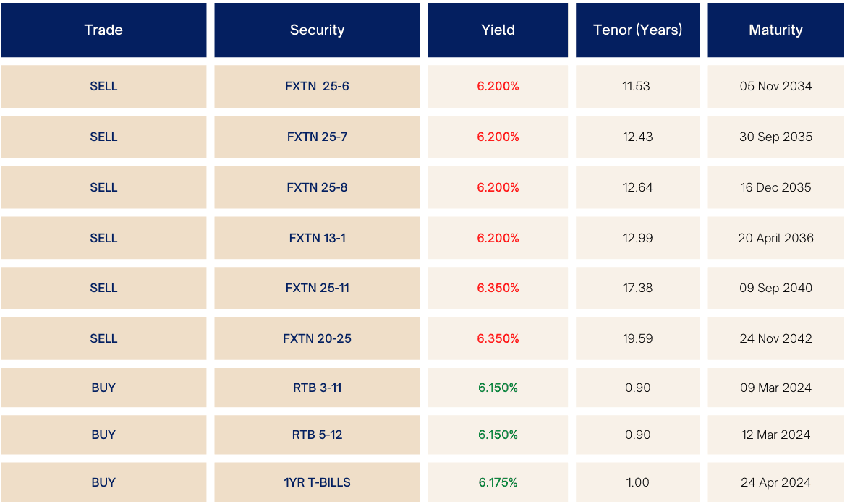Select the FXTN 25-6 security cell
Image resolution: width=850 pixels, height=504 pixels.
(x=317, y=86)
